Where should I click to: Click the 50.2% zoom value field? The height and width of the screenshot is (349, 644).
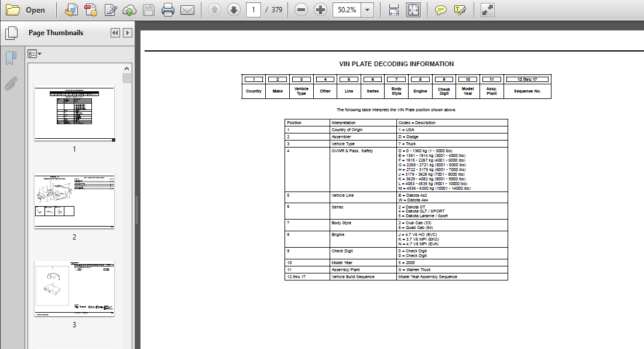(x=347, y=10)
